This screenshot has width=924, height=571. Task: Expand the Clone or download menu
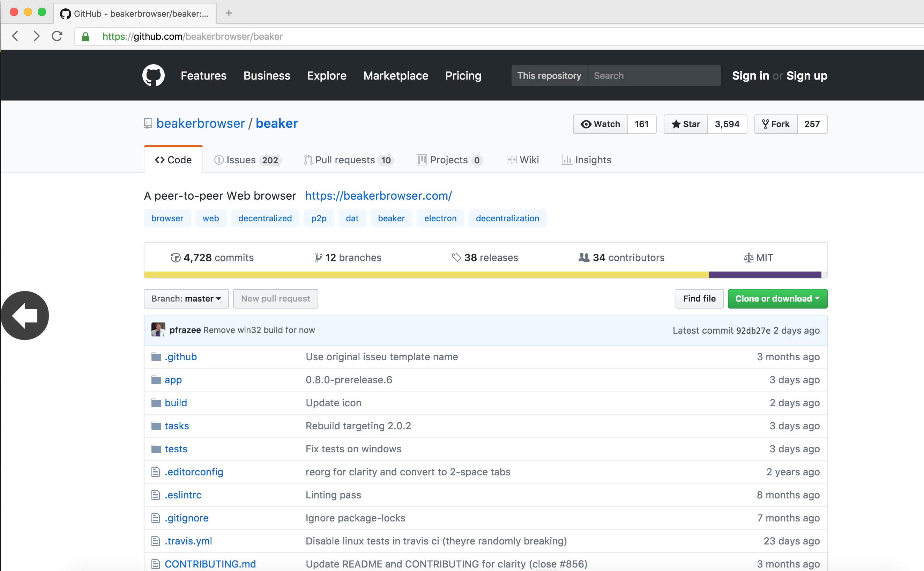click(777, 299)
